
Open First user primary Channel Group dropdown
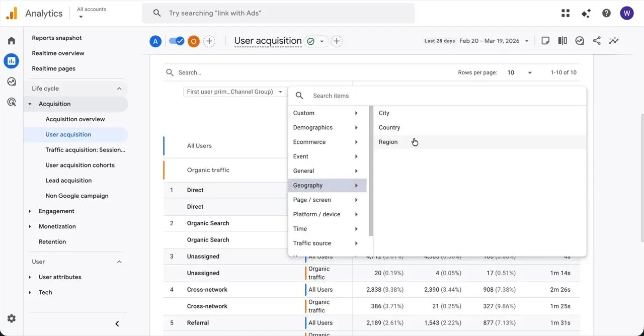pos(234,92)
